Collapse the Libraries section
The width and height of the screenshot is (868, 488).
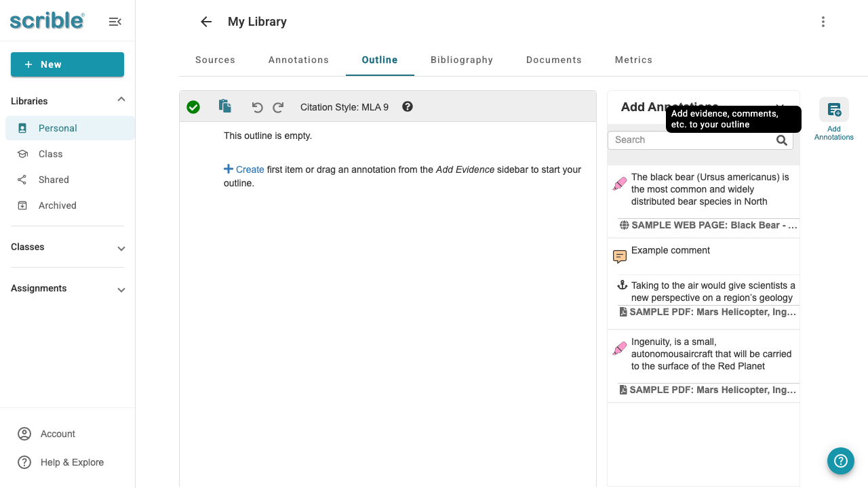click(x=121, y=99)
